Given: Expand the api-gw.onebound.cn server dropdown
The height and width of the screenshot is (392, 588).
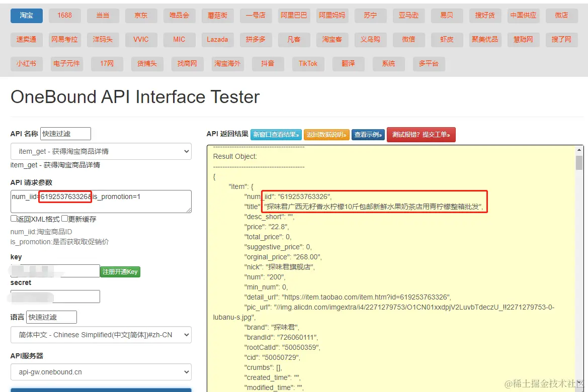Looking at the screenshot, I should pyautogui.click(x=101, y=372).
